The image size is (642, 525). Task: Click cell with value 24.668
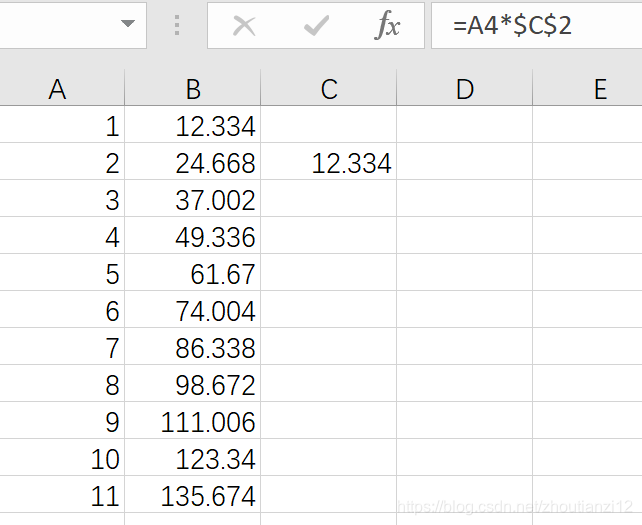click(x=193, y=161)
